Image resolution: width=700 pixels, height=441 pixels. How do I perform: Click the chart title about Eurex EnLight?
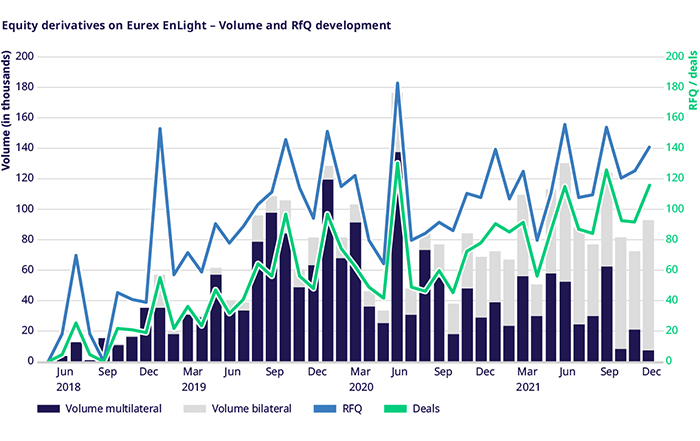196,23
